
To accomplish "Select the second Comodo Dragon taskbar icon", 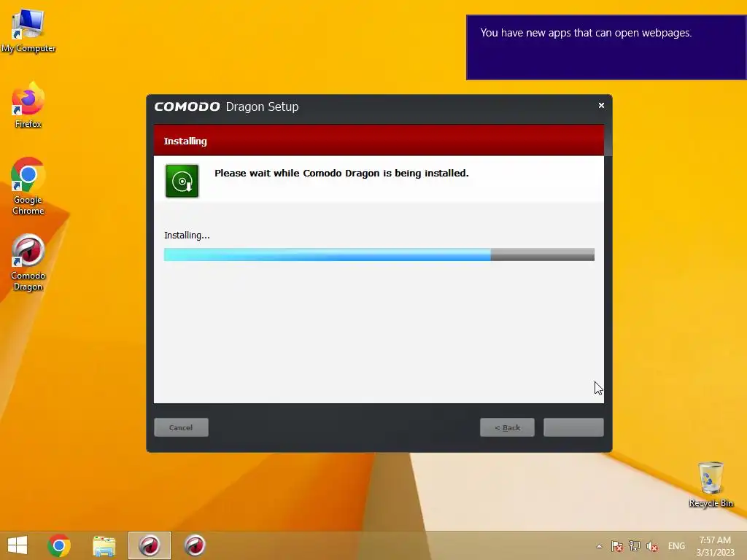I will [x=195, y=545].
